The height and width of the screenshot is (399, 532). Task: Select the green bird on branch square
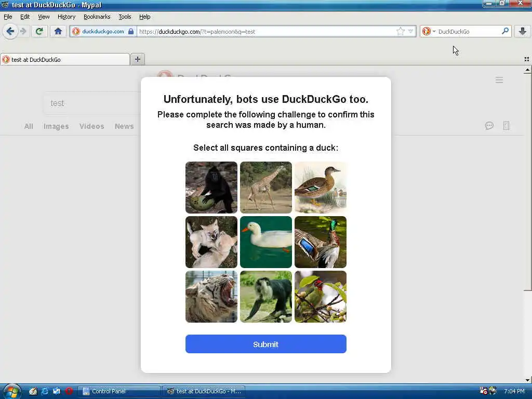click(321, 297)
